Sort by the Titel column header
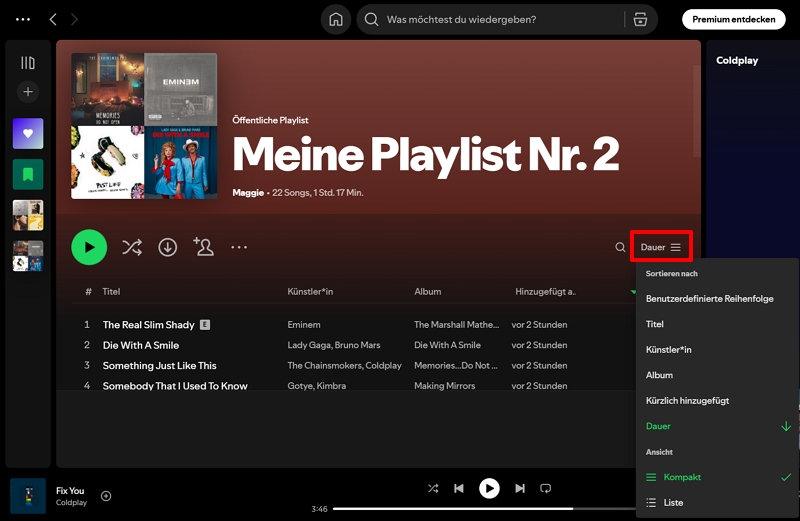The image size is (800, 521). [x=111, y=291]
